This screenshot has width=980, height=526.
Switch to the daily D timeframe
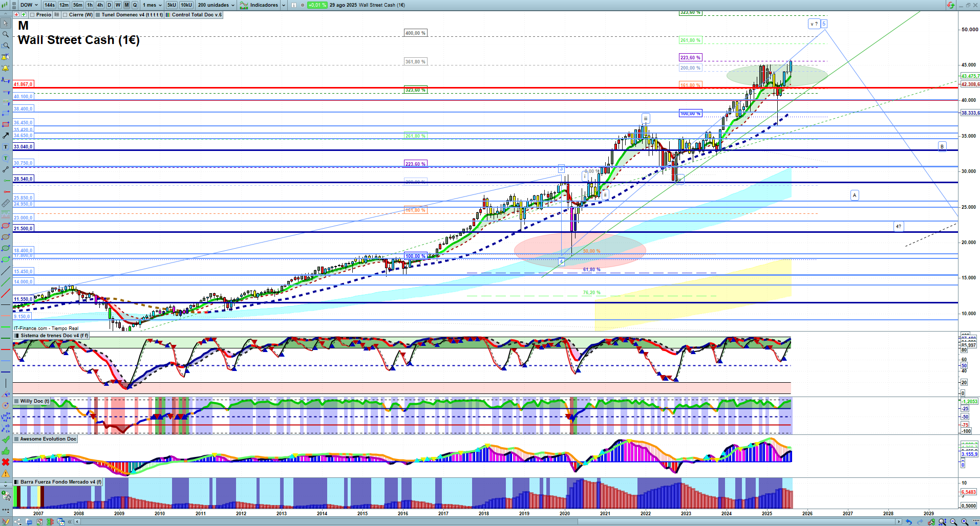(x=109, y=5)
